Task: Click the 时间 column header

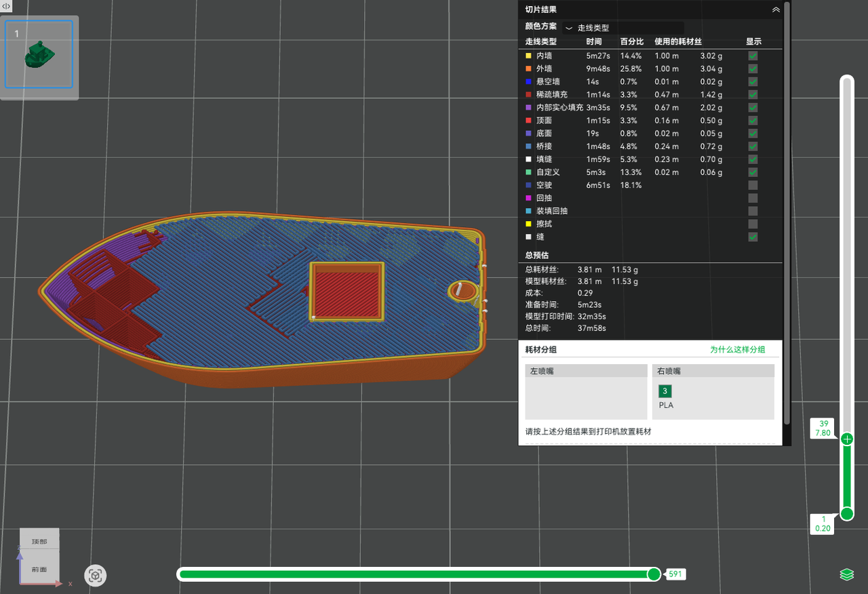Action: 594,41
